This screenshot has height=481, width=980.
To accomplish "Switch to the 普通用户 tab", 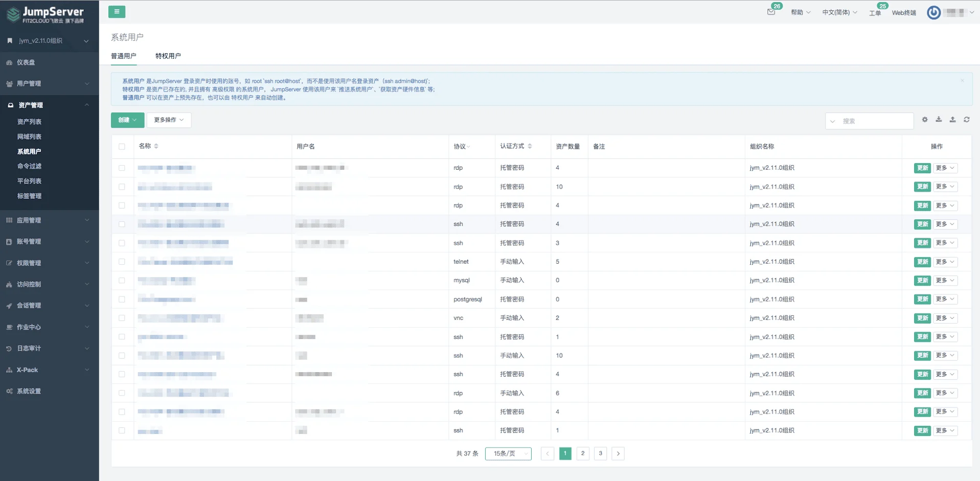I will click(124, 56).
